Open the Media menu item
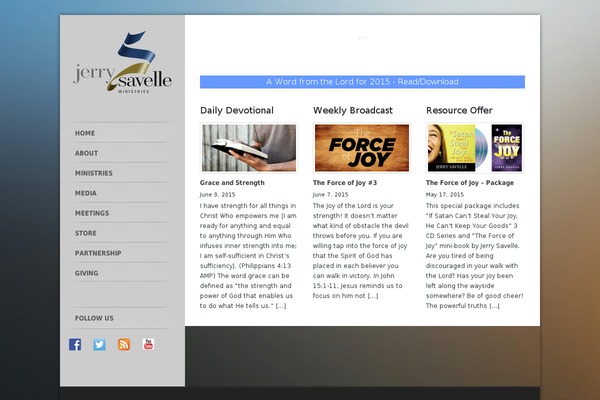The image size is (600, 400). pyautogui.click(x=86, y=193)
